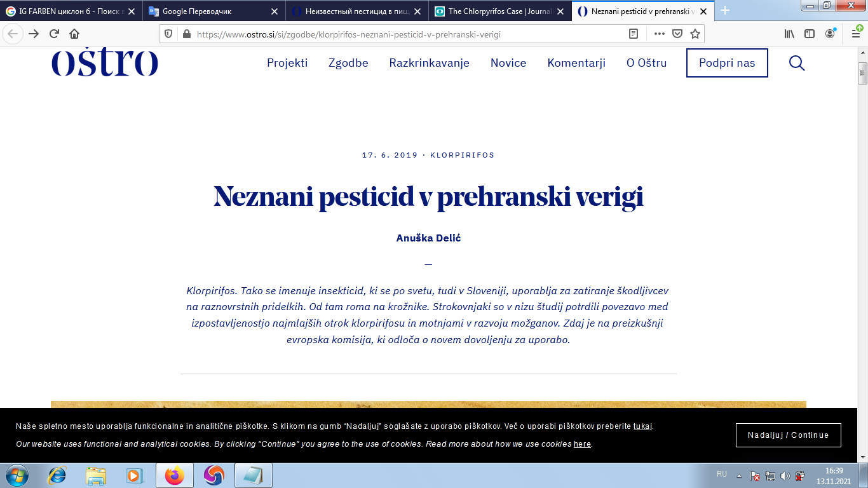Click the Oštro logo
This screenshot has height=488, width=868.
click(x=105, y=62)
